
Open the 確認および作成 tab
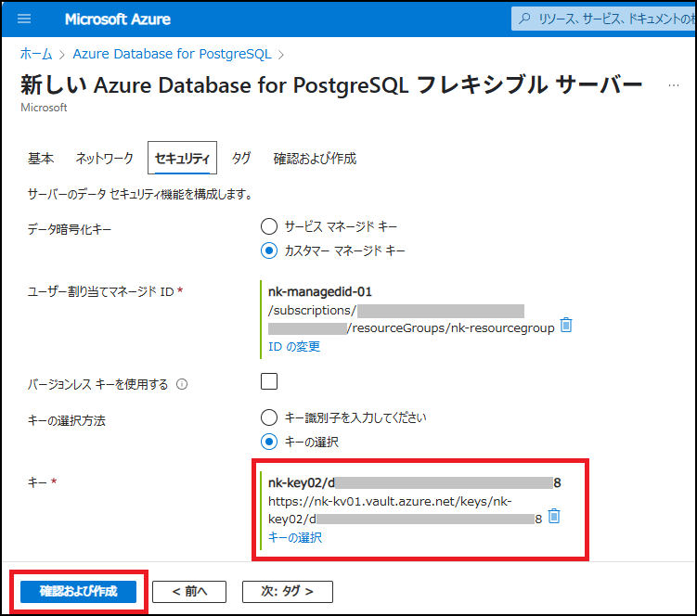pos(315,159)
